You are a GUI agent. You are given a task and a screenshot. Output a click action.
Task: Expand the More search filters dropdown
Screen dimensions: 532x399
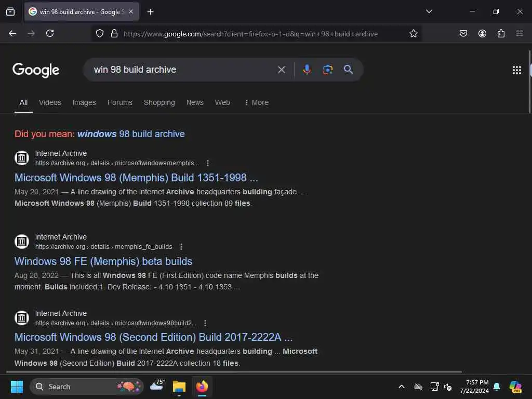pyautogui.click(x=257, y=102)
